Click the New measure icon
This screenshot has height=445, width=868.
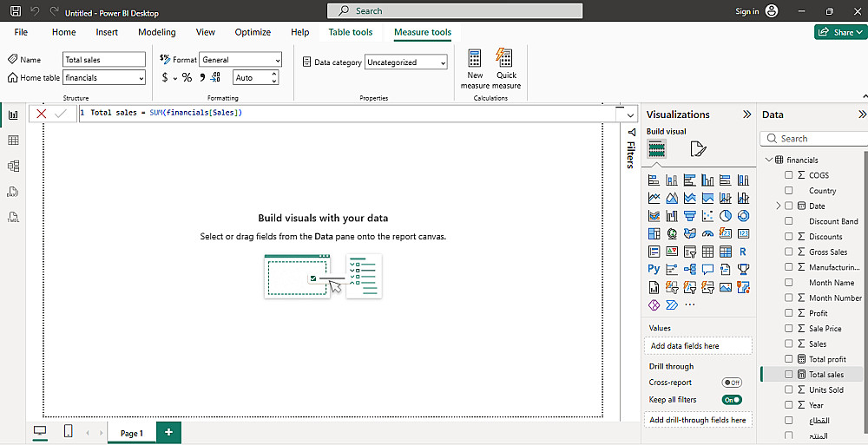(x=475, y=59)
